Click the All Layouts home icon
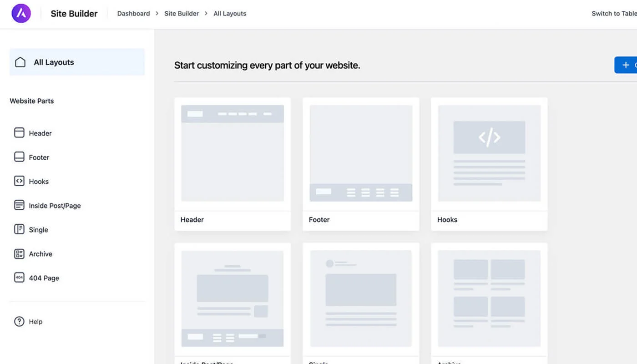This screenshot has height=364, width=637. [x=20, y=62]
